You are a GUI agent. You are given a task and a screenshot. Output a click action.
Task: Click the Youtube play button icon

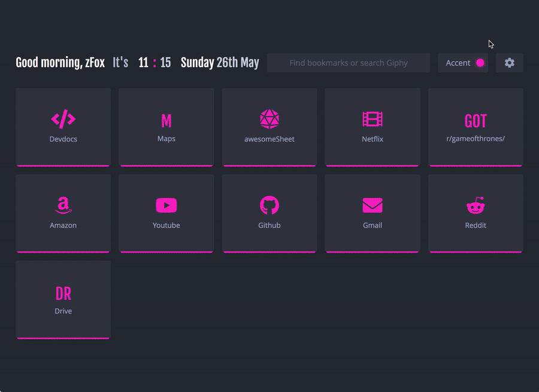coord(166,205)
